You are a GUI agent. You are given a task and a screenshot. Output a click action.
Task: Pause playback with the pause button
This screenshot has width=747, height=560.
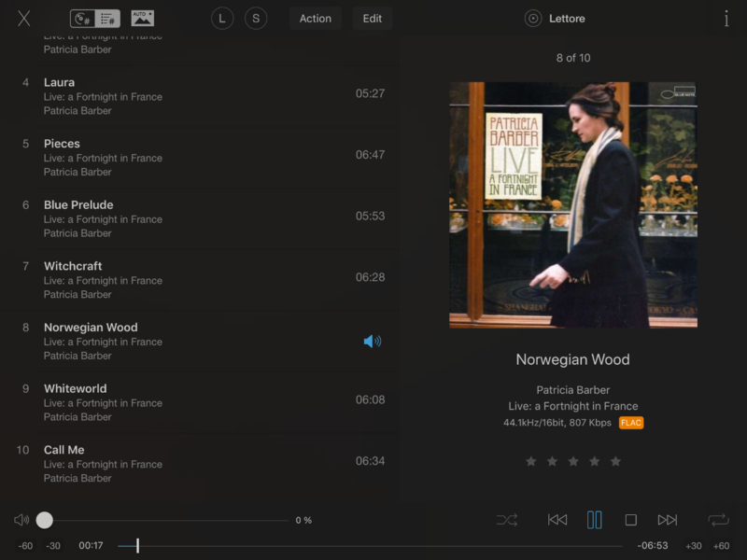click(x=594, y=520)
